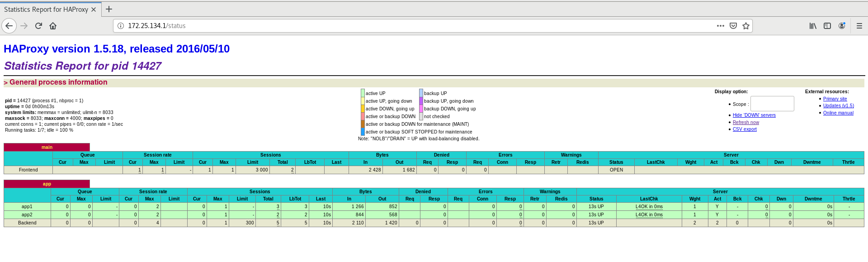Click the backup DOWN, going up swatch
This screenshot has height=262, width=868.
421,109
